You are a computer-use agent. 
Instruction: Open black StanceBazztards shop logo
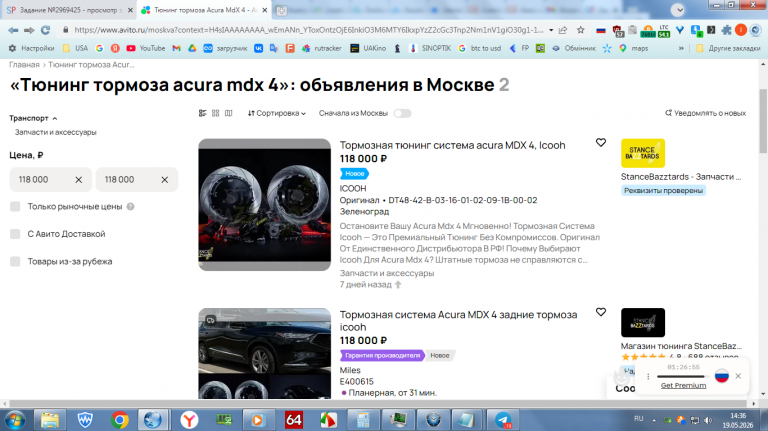(643, 322)
